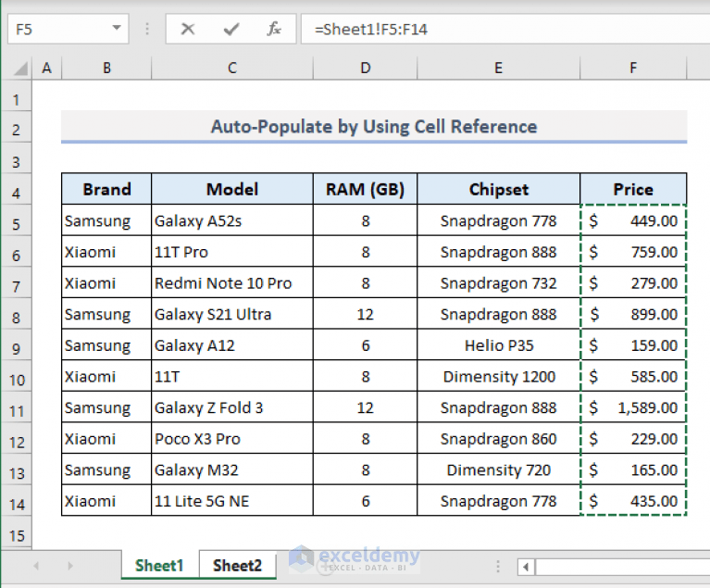Select 'Samsung' cell in Galaxy M32 row
Viewport: 710px width, 588px height.
point(106,470)
